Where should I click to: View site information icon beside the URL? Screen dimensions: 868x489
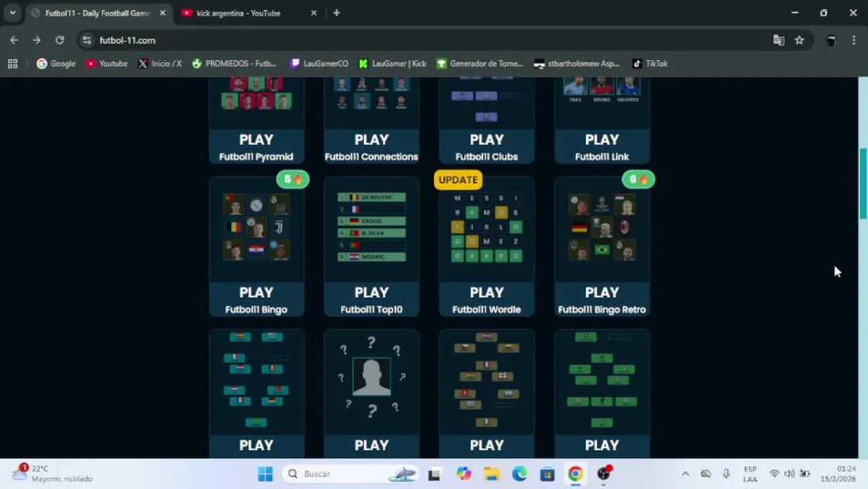(x=87, y=41)
